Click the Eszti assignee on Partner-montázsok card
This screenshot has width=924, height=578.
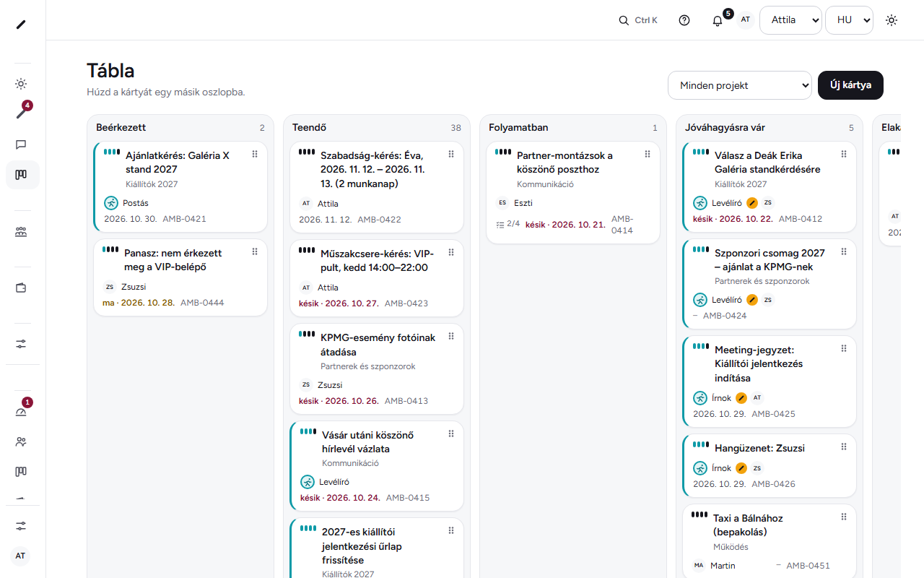514,203
